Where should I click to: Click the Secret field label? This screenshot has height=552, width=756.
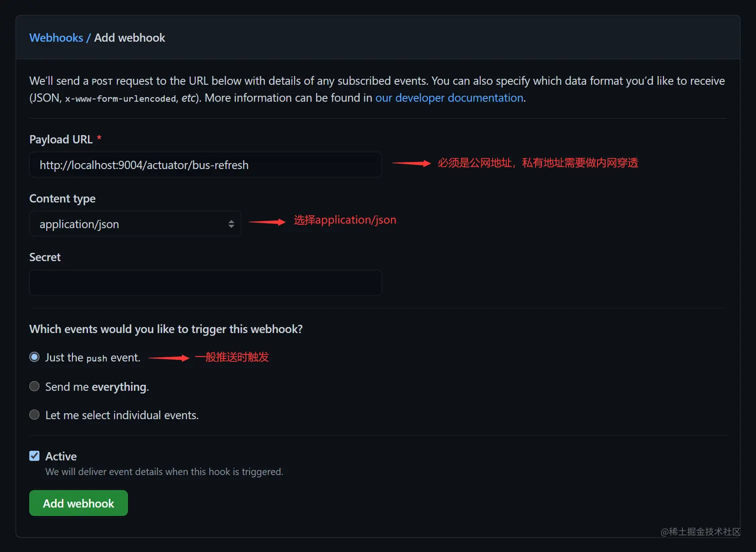(x=45, y=257)
